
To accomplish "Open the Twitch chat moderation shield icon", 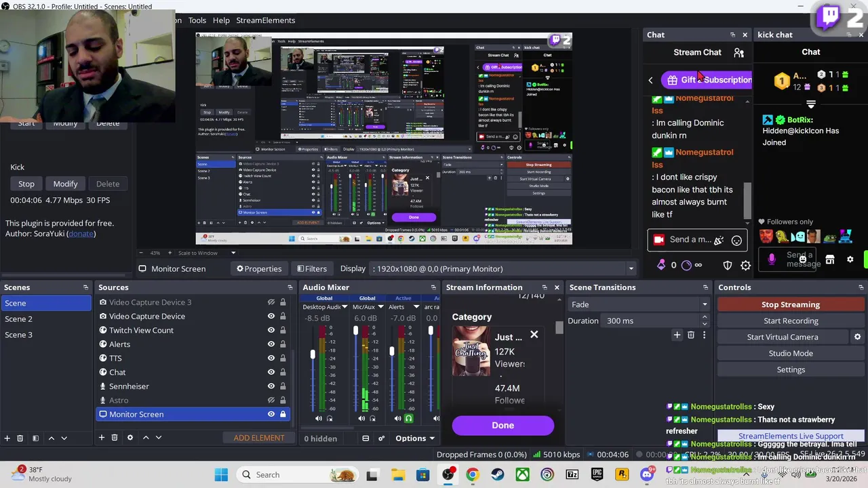I will click(x=728, y=266).
